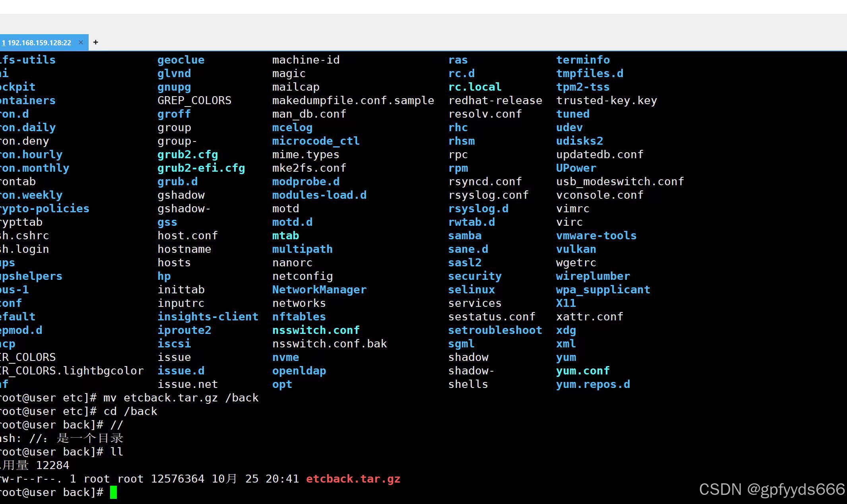
Task: Click the vmware-tools directory name
Action: [596, 235]
